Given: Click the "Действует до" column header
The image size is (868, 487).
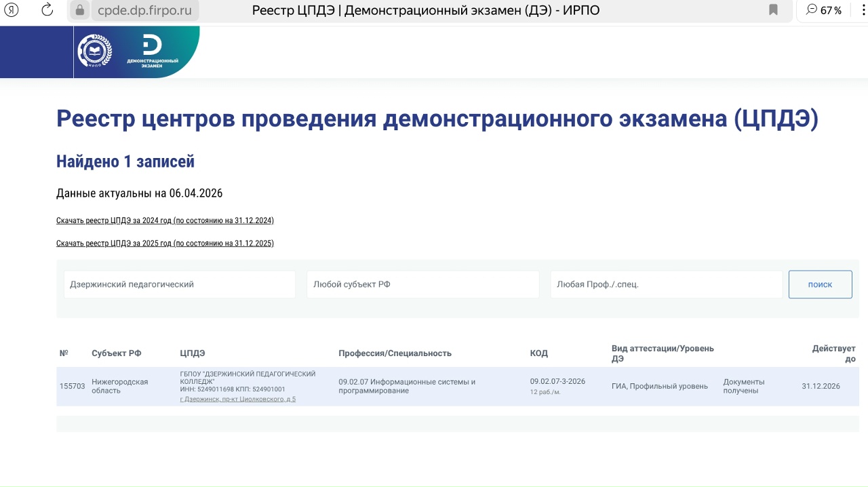Looking at the screenshot, I should (833, 353).
